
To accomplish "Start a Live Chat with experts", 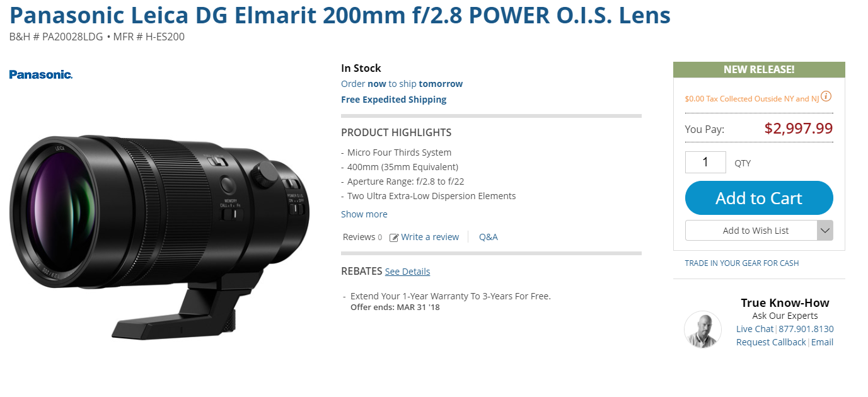I will (755, 329).
